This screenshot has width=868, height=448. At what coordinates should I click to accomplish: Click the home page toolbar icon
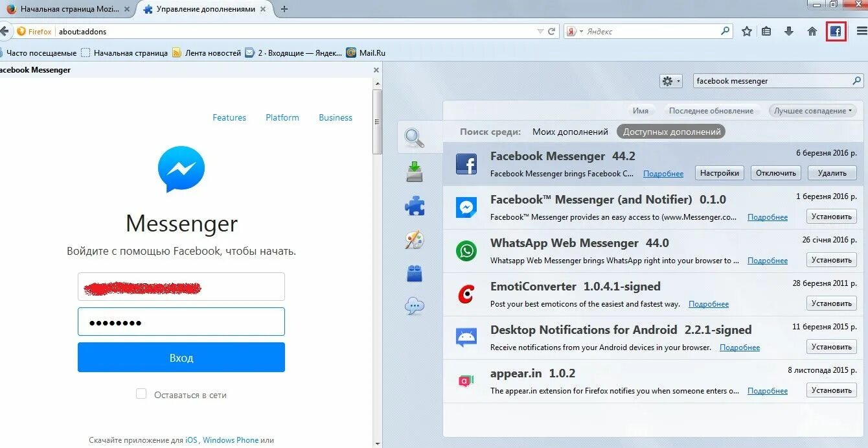[812, 31]
